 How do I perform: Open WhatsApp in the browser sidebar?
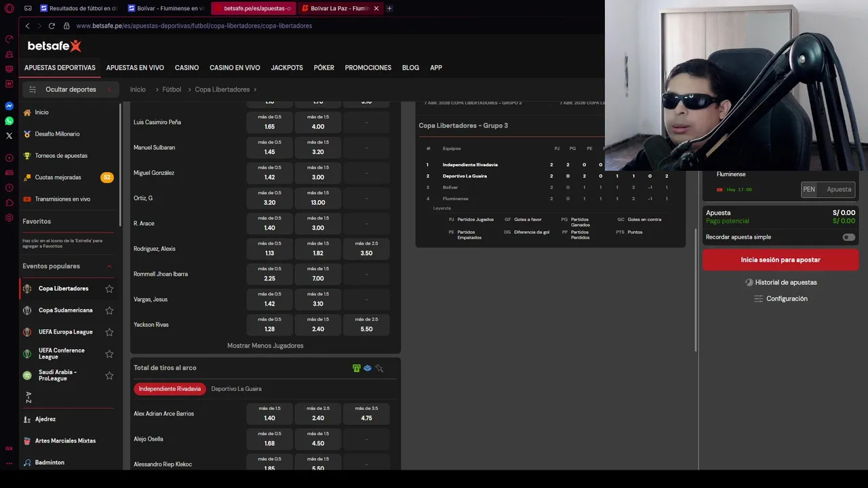(x=9, y=121)
